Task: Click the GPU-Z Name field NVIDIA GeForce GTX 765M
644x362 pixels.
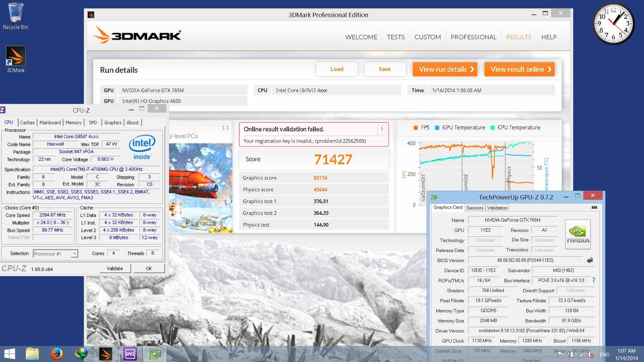Action: click(x=513, y=220)
